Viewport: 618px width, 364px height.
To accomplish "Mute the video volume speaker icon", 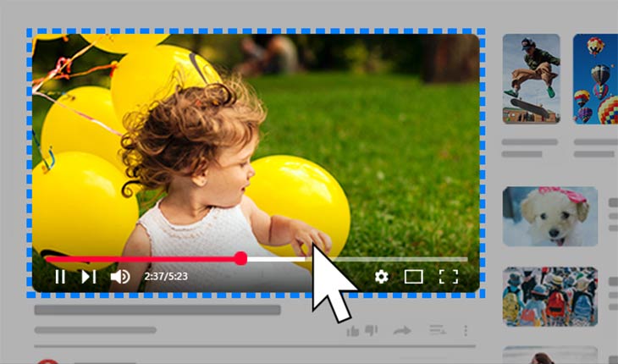I will pos(120,276).
